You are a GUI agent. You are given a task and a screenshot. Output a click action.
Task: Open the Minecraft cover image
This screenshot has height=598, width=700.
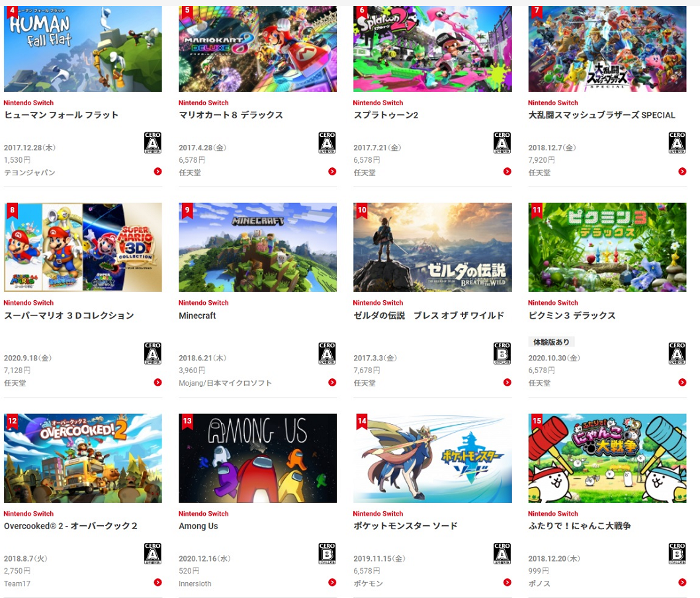coord(257,247)
